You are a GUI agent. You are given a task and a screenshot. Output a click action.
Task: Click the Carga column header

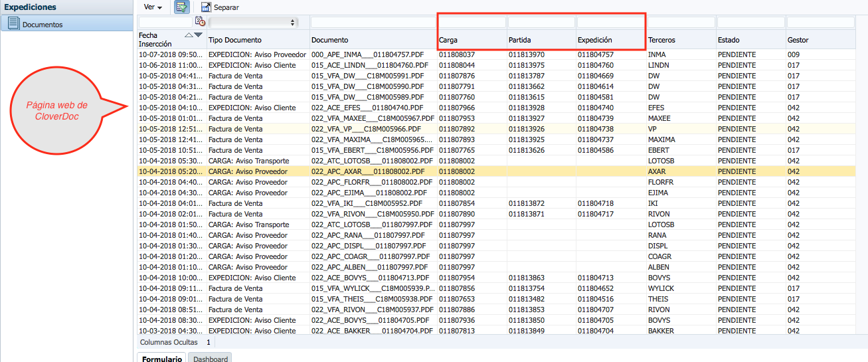click(x=448, y=40)
